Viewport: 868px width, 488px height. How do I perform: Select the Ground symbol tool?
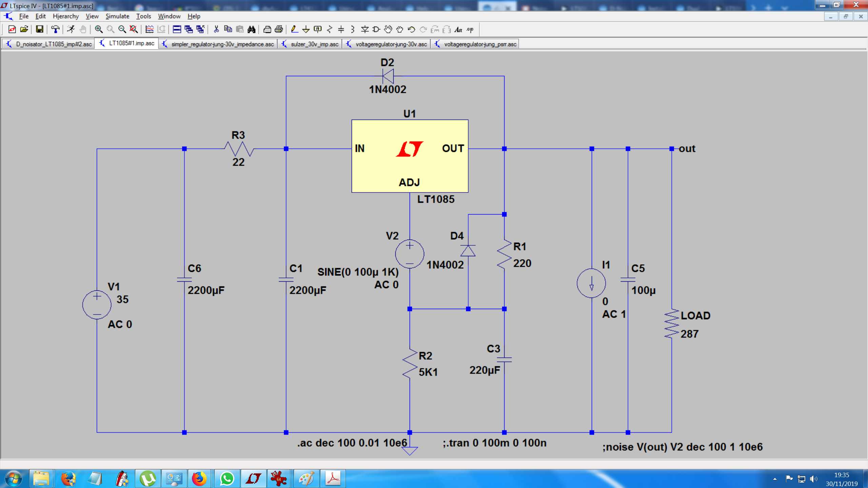pyautogui.click(x=306, y=29)
